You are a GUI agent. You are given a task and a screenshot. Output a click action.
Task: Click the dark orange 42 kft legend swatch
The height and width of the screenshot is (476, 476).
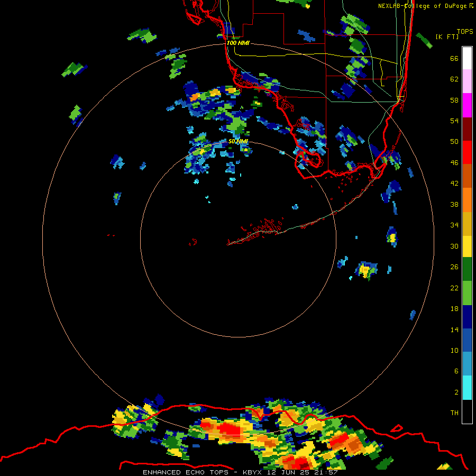pos(467,176)
